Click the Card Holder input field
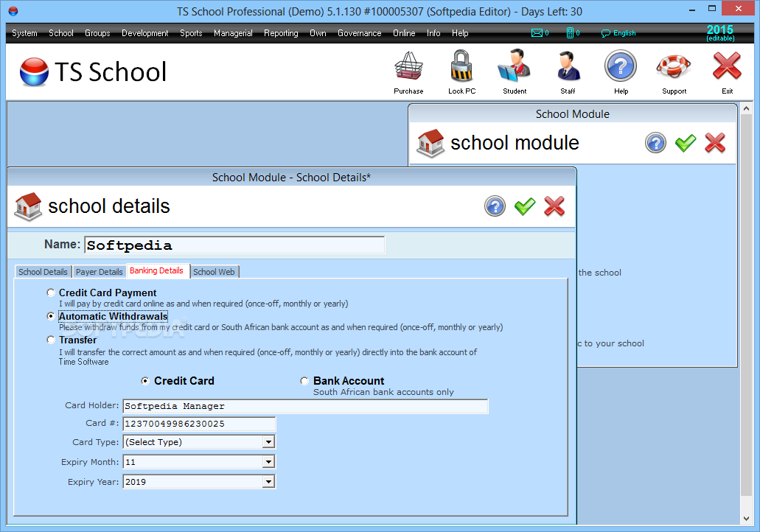The height and width of the screenshot is (532, 760). (x=305, y=406)
